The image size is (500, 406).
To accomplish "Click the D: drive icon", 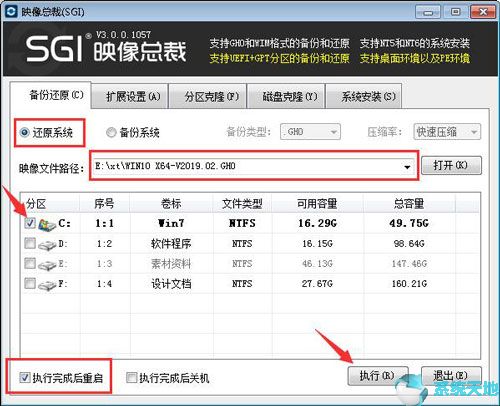I will tap(47, 245).
